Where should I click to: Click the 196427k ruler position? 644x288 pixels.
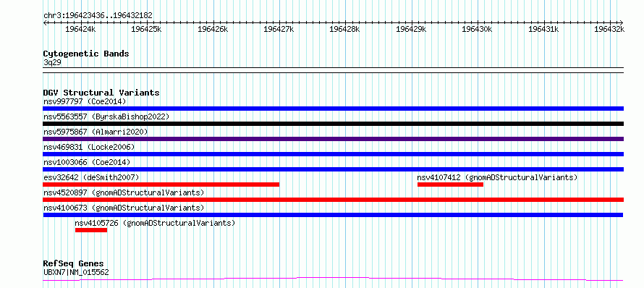[279, 29]
